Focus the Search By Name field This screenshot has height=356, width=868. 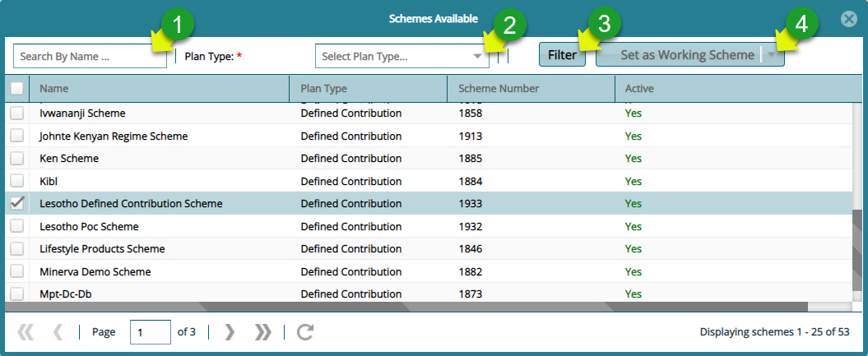(x=91, y=56)
